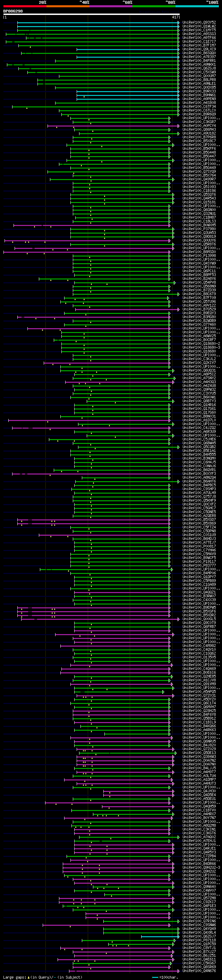This screenshot has height=980, width=222.
Task: Select the UniRef100_B8LPR8 label
Action: click(199, 80)
